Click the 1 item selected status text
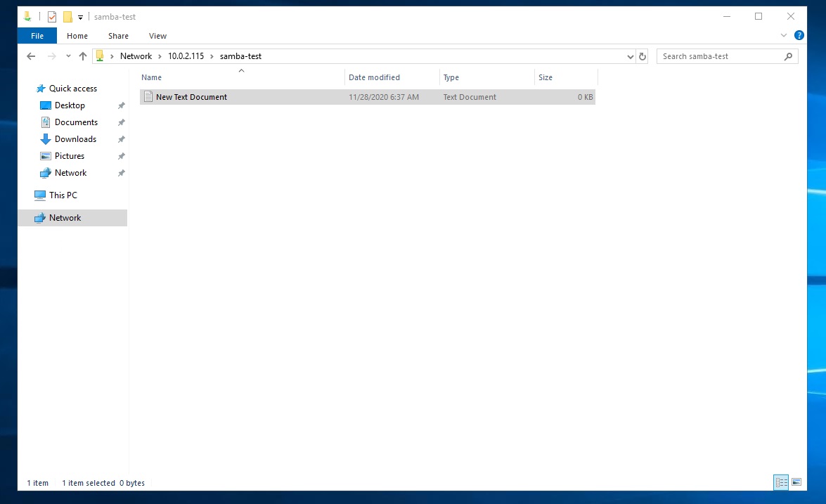The image size is (826, 504). [x=89, y=483]
